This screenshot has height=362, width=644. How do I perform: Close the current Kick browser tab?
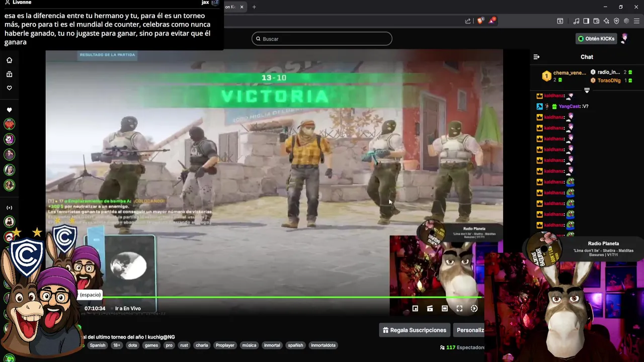[242, 7]
